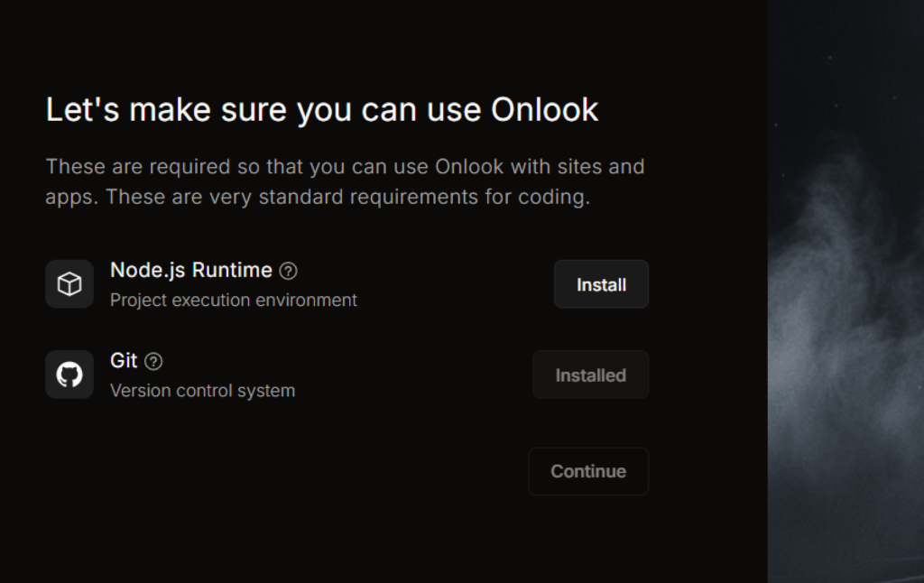
Task: Select the "Node.js Runtime" title text
Action: pos(191,270)
